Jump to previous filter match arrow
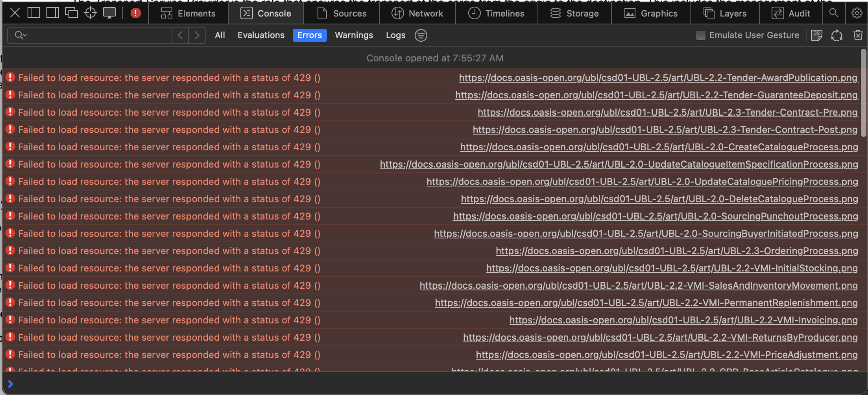The height and width of the screenshot is (395, 868). coord(180,35)
